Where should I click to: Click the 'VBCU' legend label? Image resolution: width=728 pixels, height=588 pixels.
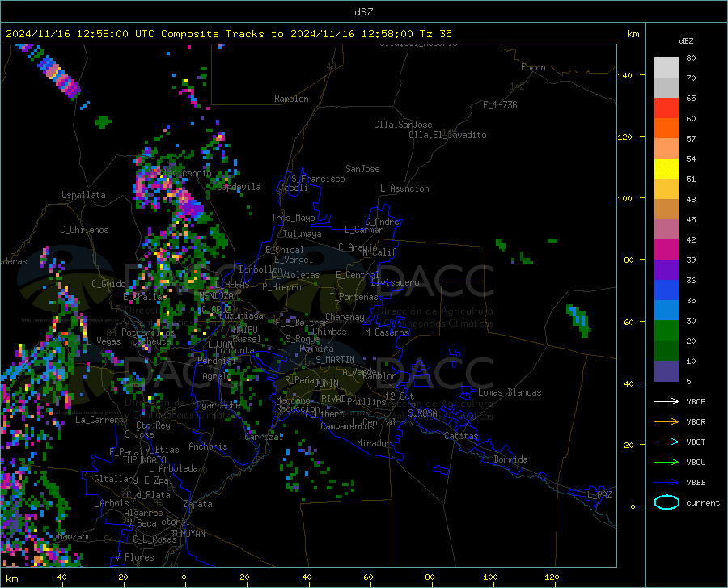coord(696,463)
